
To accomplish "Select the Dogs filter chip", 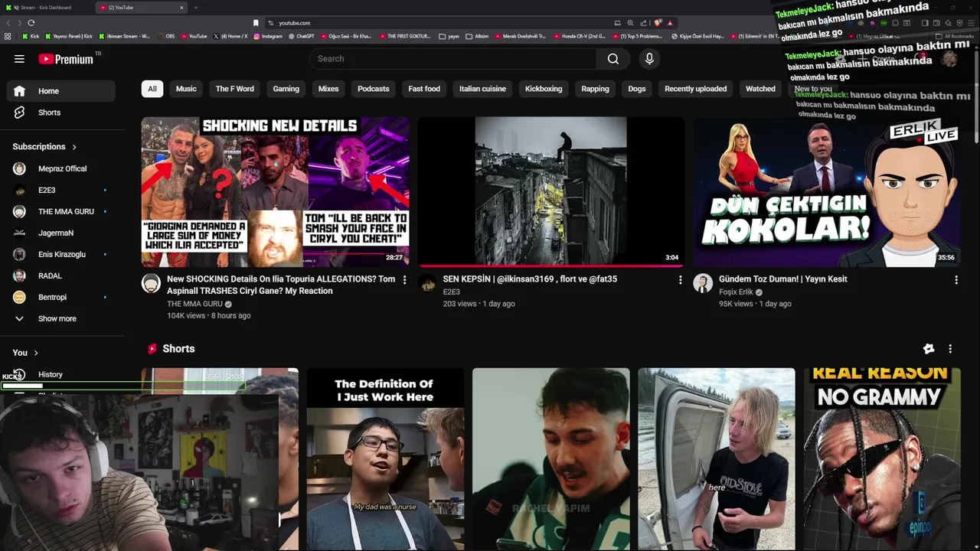I will coord(637,89).
